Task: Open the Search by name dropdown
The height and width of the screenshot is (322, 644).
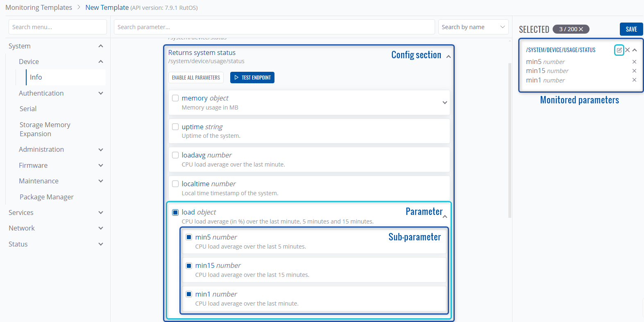Action: 473,27
